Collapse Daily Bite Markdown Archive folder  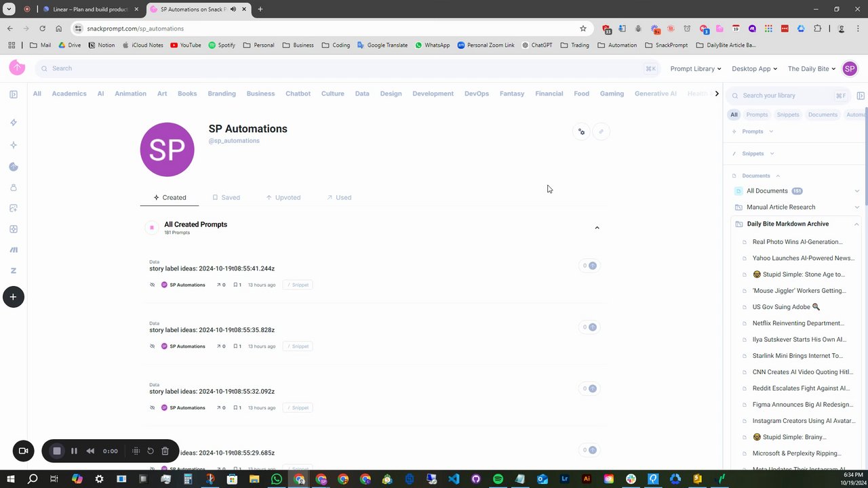[x=856, y=224]
